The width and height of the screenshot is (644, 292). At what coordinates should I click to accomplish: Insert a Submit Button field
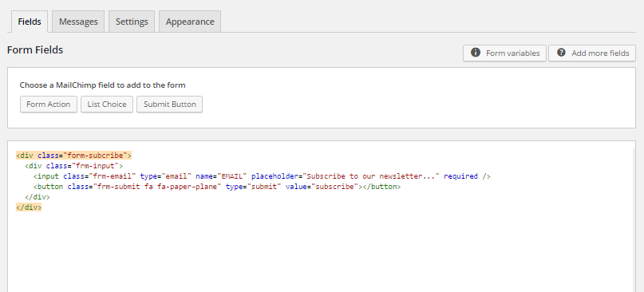point(170,105)
